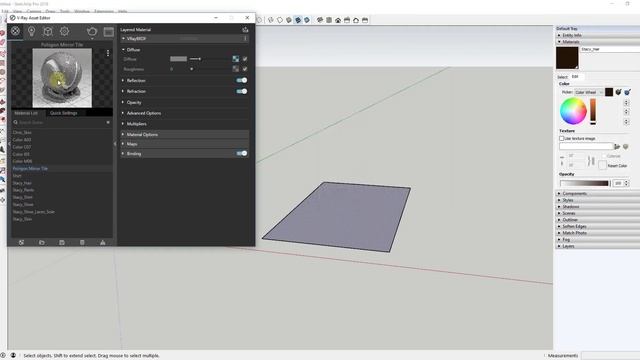
Task: Select Stacy_Shoe_Laces_Sole in material list
Action: 61,212
